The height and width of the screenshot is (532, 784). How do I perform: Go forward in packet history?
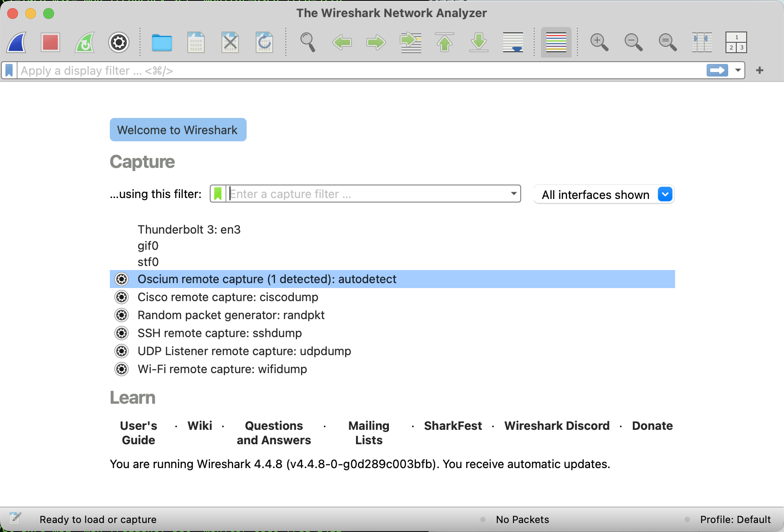coord(376,42)
